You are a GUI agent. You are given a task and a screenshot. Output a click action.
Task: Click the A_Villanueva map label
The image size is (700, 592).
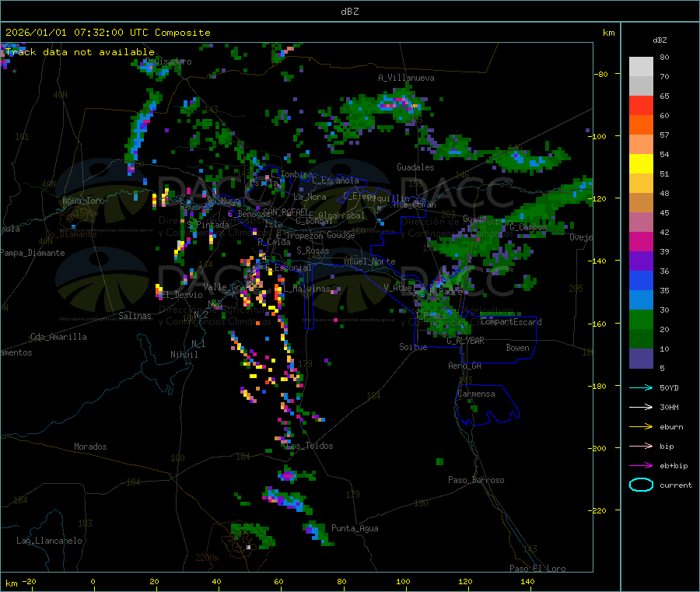point(406,78)
